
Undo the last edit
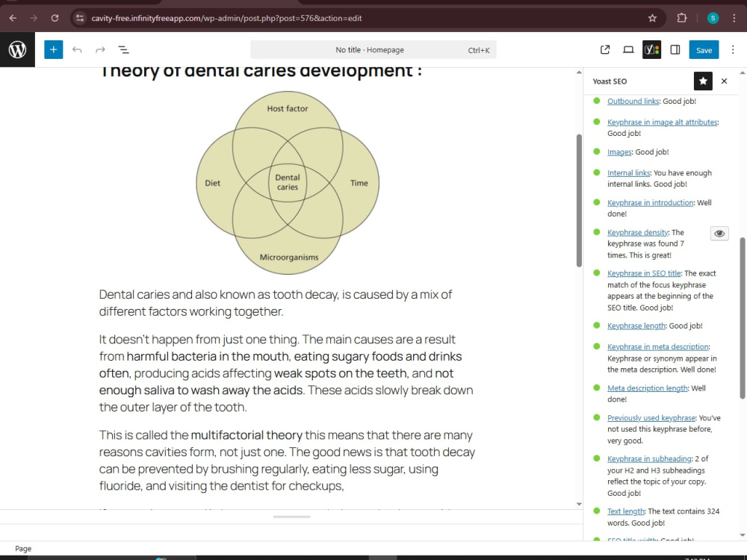coord(77,49)
